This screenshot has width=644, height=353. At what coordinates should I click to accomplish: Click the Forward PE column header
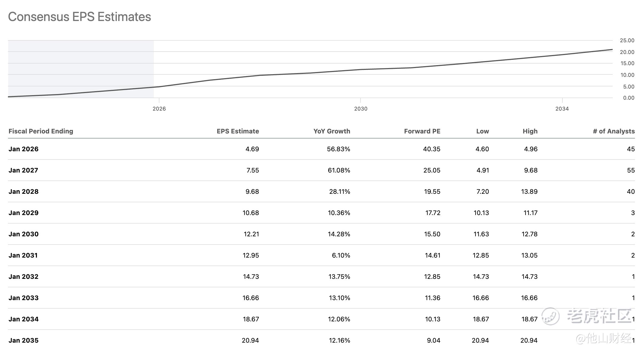click(422, 131)
